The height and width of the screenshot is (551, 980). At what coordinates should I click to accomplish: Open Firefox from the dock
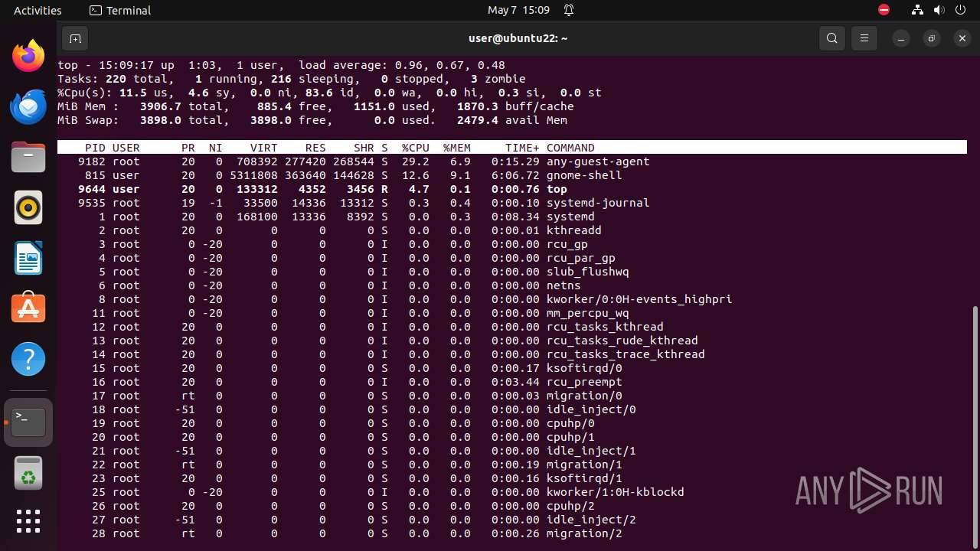coord(28,56)
